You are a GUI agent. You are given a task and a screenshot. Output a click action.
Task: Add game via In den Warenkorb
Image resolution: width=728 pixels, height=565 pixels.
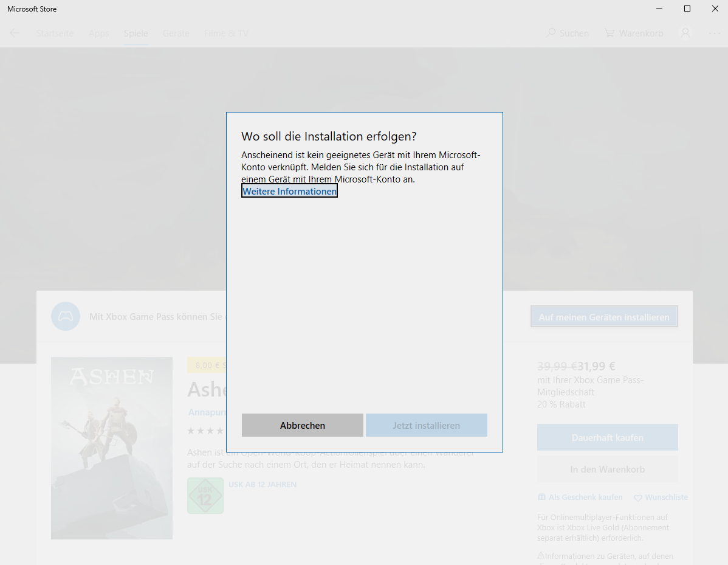607,469
